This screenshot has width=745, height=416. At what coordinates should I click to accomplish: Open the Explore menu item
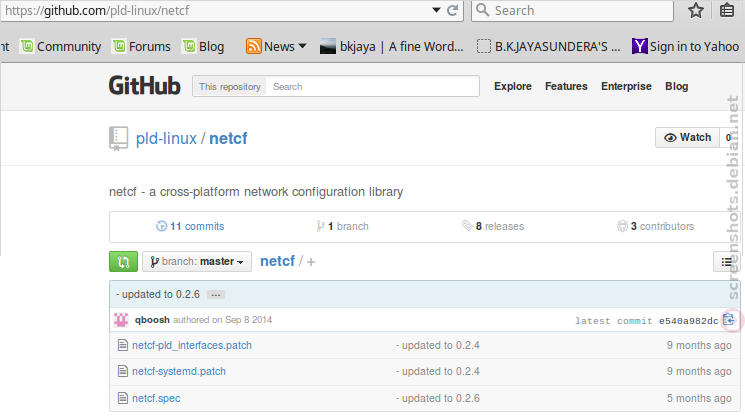[x=513, y=86]
